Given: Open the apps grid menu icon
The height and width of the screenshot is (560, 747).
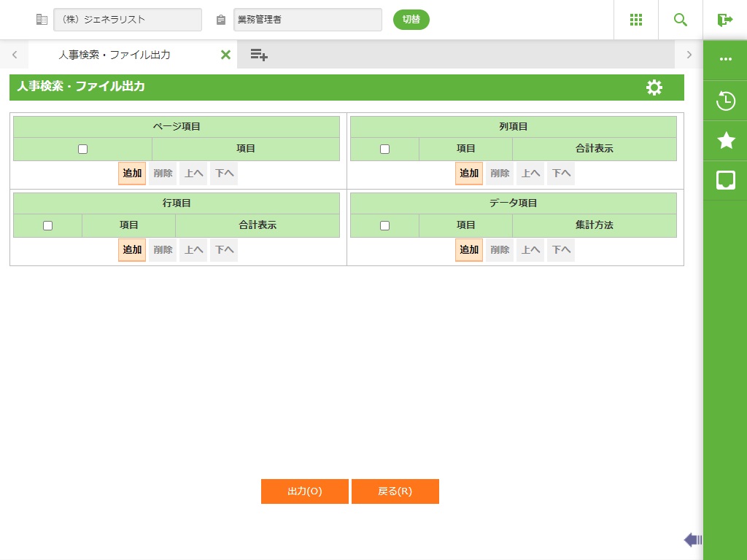Looking at the screenshot, I should (x=635, y=20).
